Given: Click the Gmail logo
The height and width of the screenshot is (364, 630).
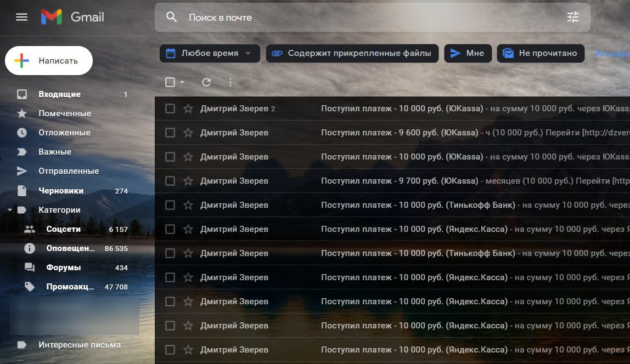Looking at the screenshot, I should click(x=72, y=17).
